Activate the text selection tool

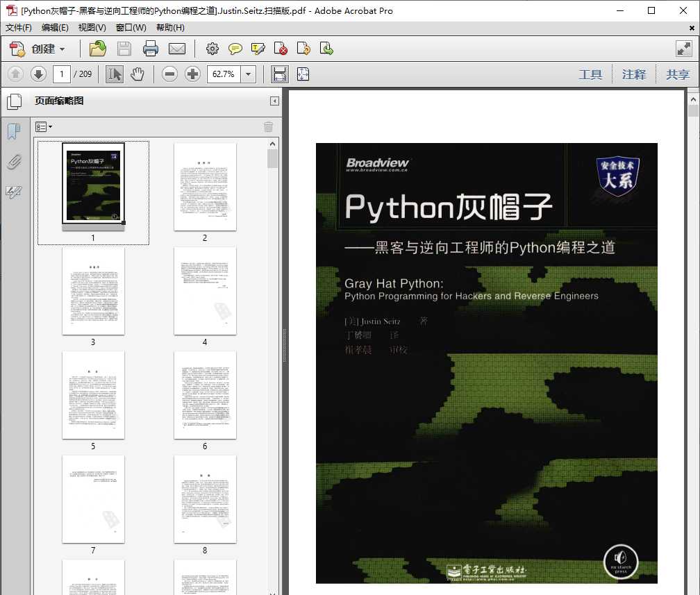[115, 74]
